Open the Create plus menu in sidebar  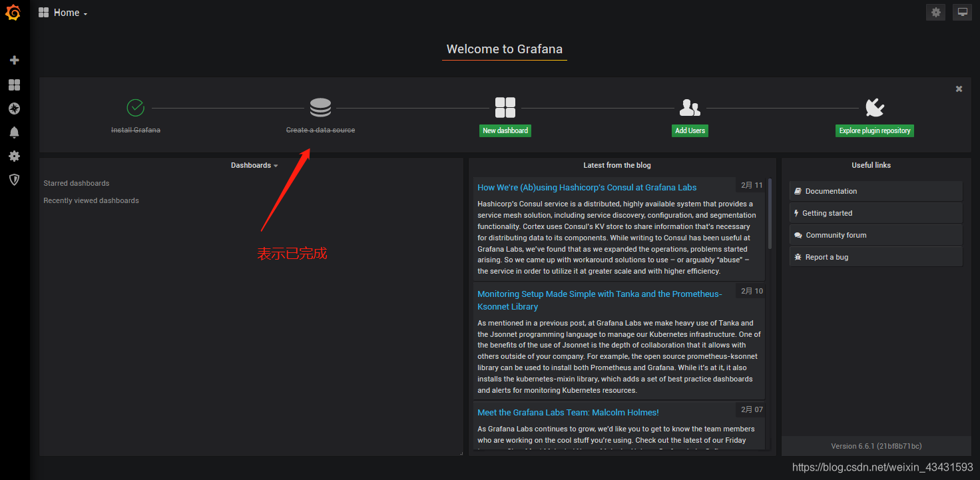[14, 61]
